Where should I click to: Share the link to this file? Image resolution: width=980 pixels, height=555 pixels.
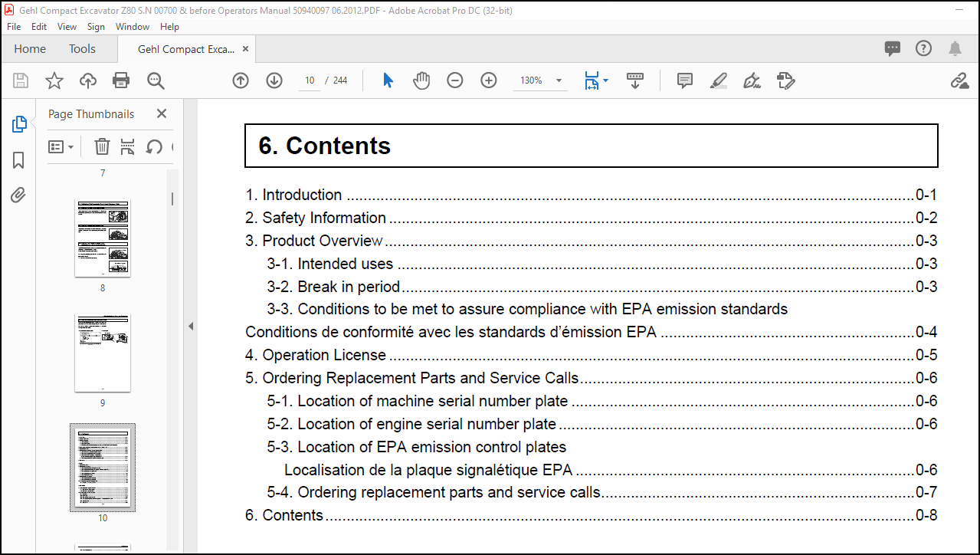(959, 80)
